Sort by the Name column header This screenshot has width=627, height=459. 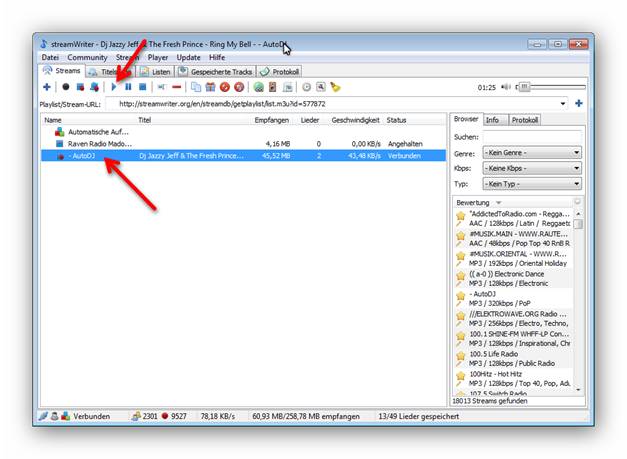tap(53, 120)
